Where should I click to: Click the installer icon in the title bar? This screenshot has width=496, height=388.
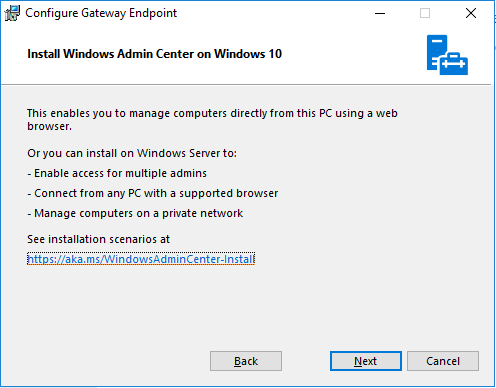(12, 13)
